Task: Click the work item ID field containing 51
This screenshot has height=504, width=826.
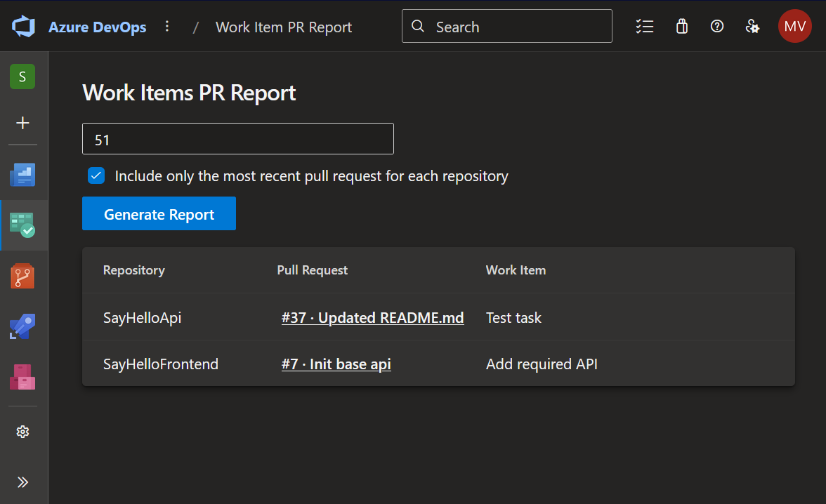Action: 238,139
